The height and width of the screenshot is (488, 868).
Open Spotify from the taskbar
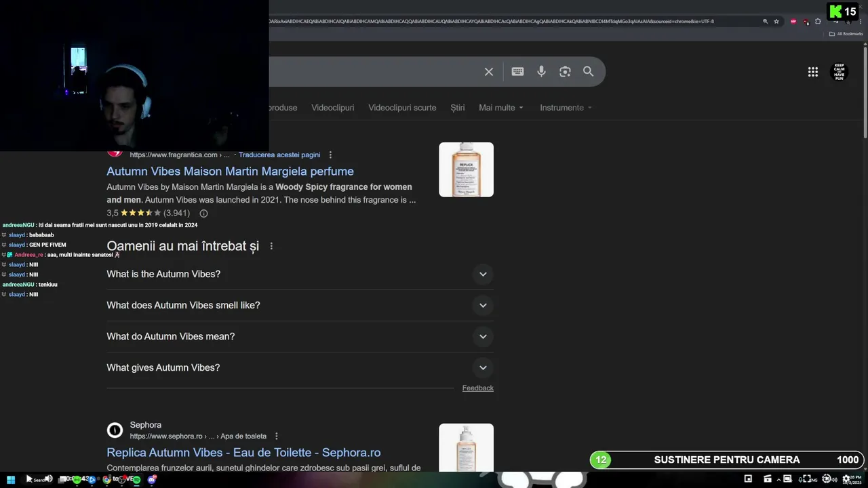pyautogui.click(x=136, y=479)
